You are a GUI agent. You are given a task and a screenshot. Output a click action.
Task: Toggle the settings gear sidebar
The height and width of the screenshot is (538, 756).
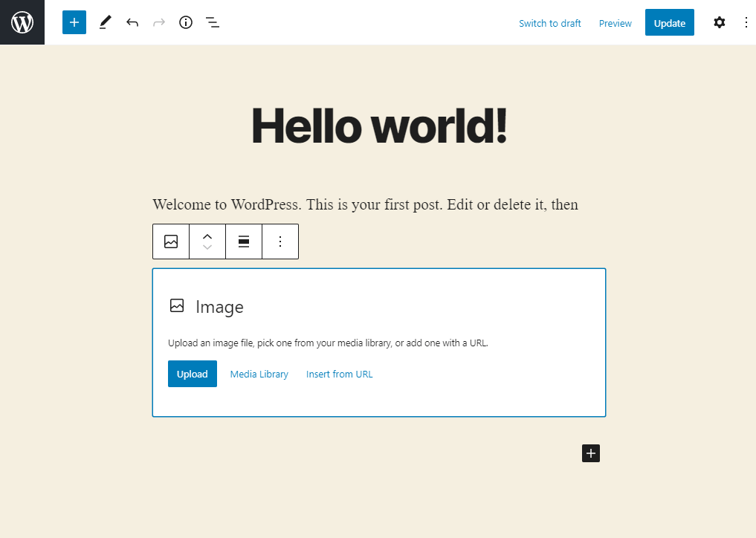(719, 22)
